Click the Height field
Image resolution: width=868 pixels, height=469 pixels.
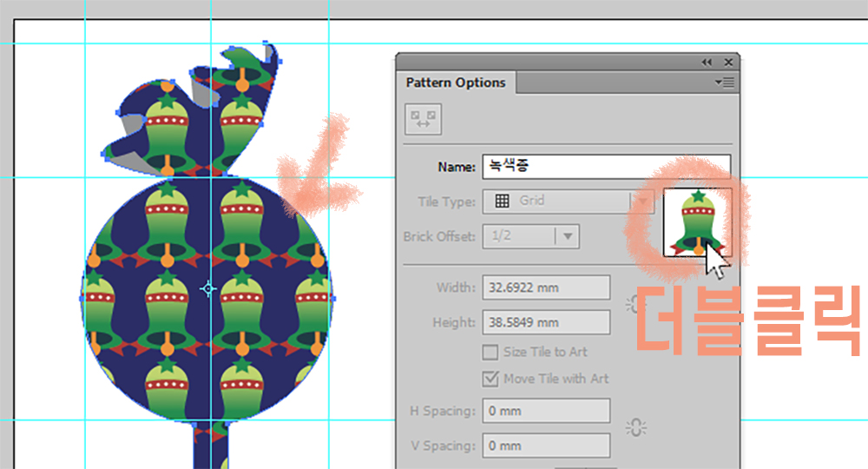click(x=546, y=322)
